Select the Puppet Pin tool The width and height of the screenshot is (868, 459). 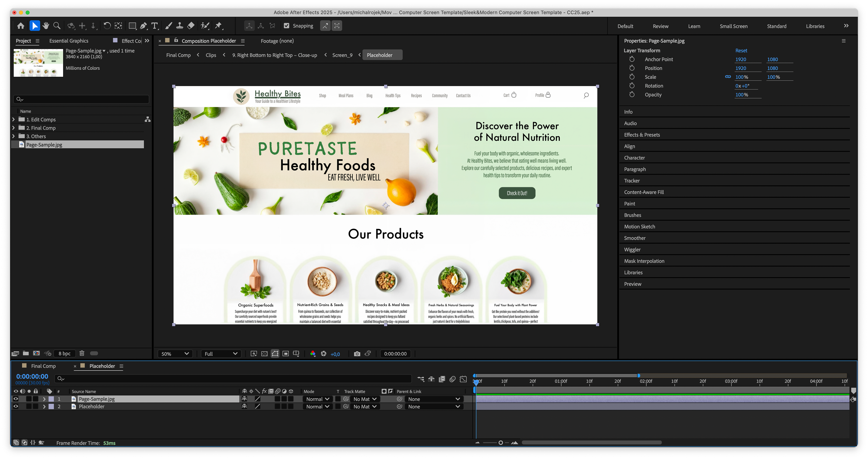tap(219, 26)
